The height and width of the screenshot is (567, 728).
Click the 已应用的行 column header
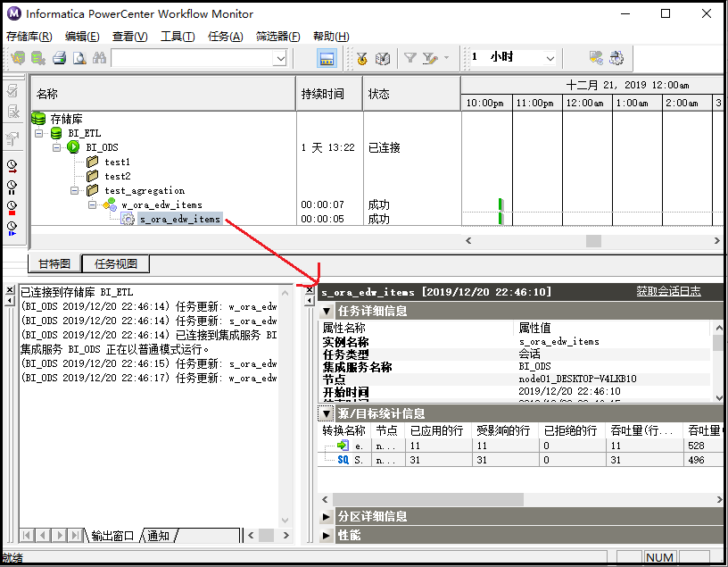click(437, 430)
